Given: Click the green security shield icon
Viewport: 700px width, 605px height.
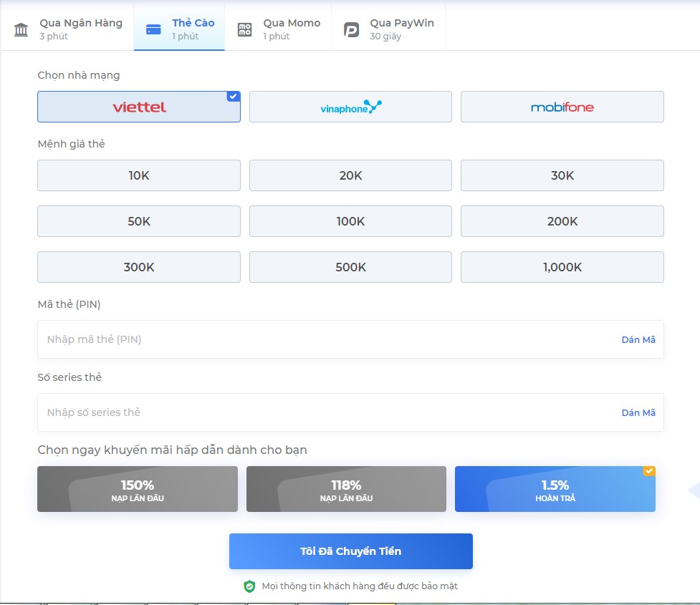Looking at the screenshot, I should (x=249, y=586).
